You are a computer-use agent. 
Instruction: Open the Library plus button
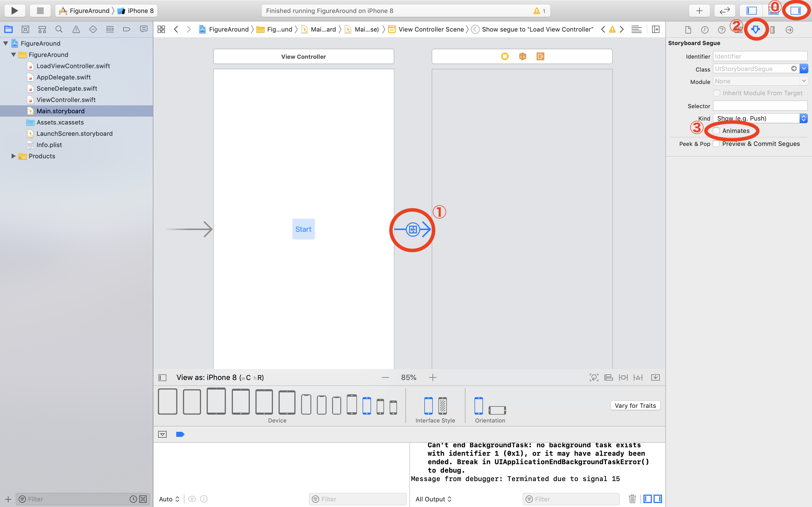[x=699, y=11]
